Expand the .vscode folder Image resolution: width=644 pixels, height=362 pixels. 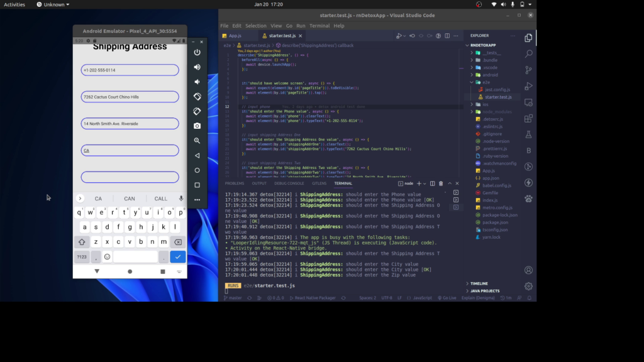tap(491, 68)
